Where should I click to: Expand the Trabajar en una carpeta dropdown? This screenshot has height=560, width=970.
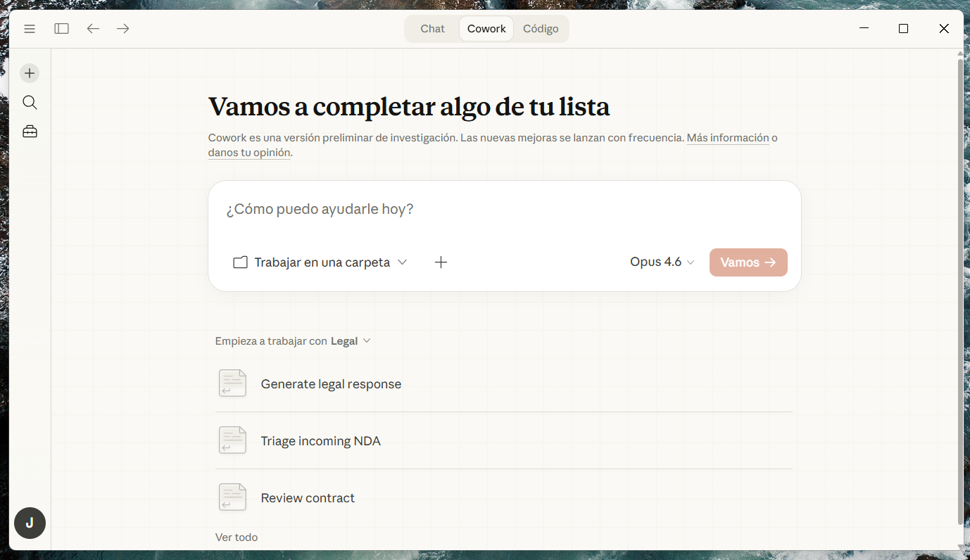(320, 262)
